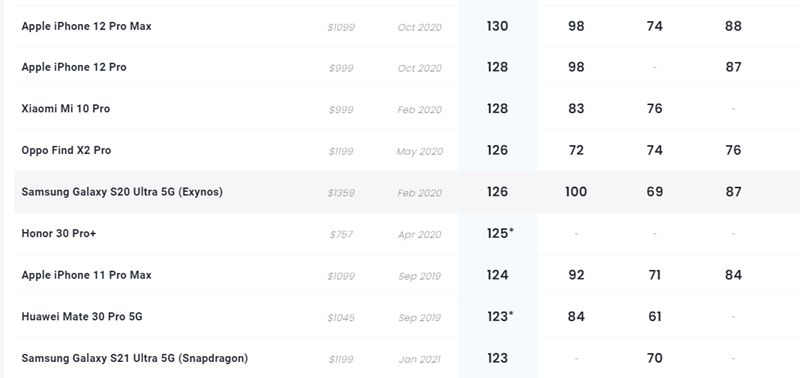
Task: Click the $1359 price of Galaxy S20 Ultra
Action: (x=341, y=193)
